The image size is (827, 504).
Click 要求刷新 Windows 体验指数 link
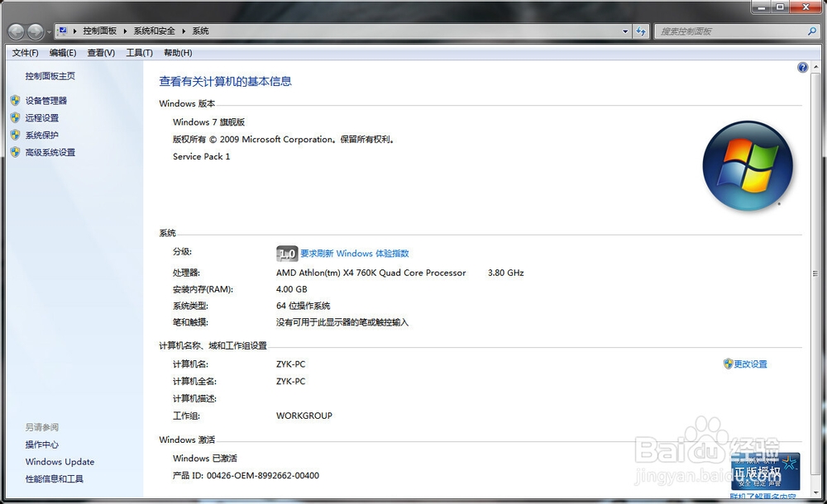pos(355,254)
